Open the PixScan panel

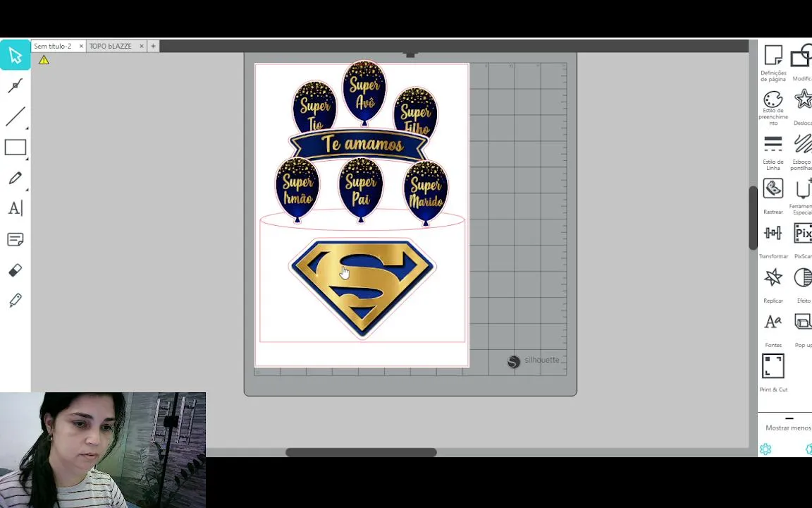tap(803, 241)
